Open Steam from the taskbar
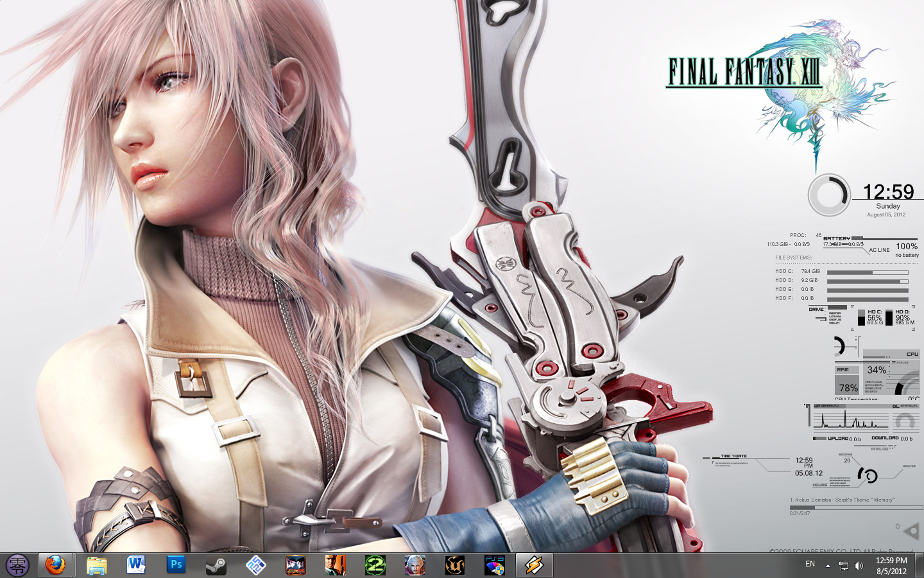Screen dimensions: 924x578 click(x=216, y=565)
